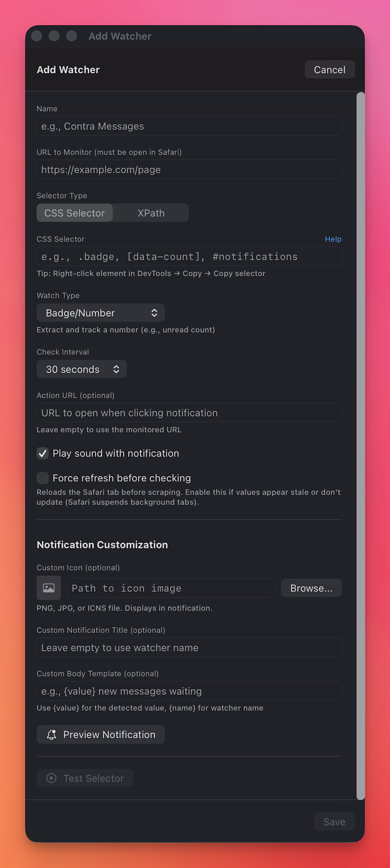Click Browse to choose an icon file

(x=311, y=588)
